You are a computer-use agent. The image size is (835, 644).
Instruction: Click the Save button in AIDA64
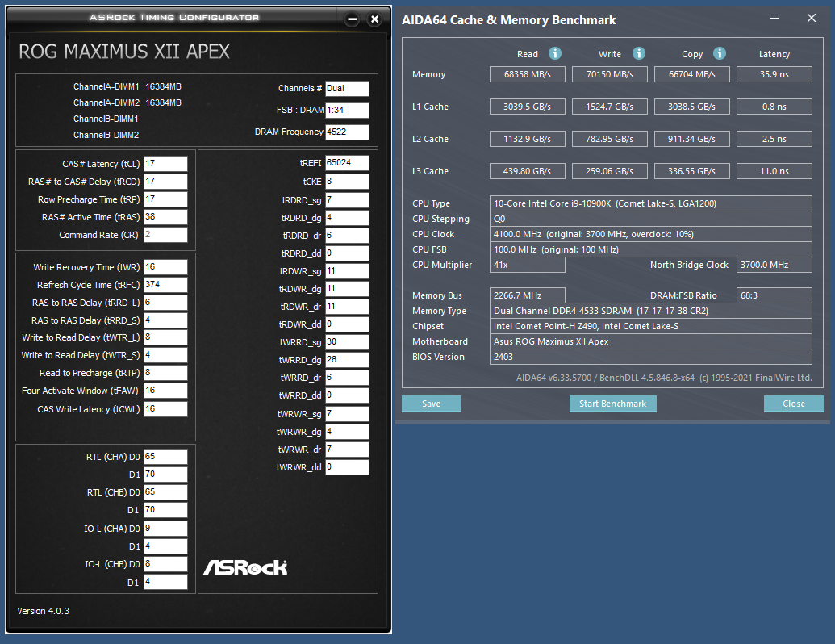[x=432, y=404]
